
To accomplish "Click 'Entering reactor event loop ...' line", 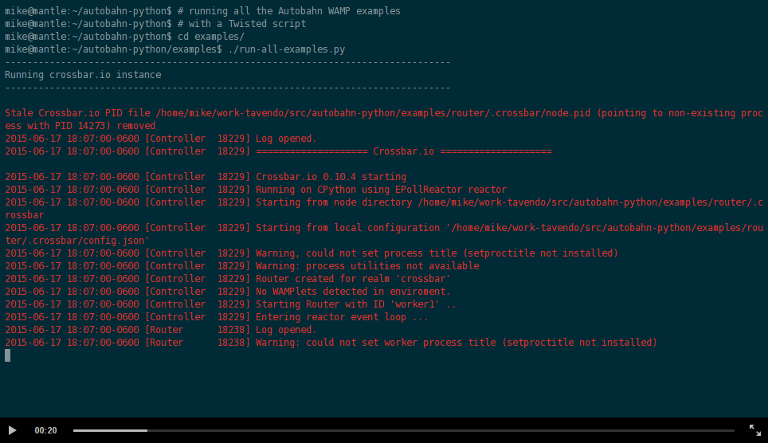I will (216, 317).
